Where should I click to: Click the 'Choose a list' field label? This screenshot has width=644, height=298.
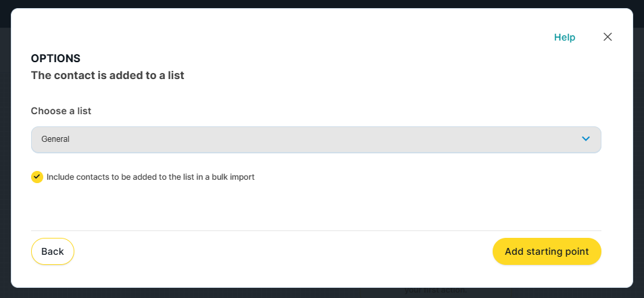[x=61, y=111]
